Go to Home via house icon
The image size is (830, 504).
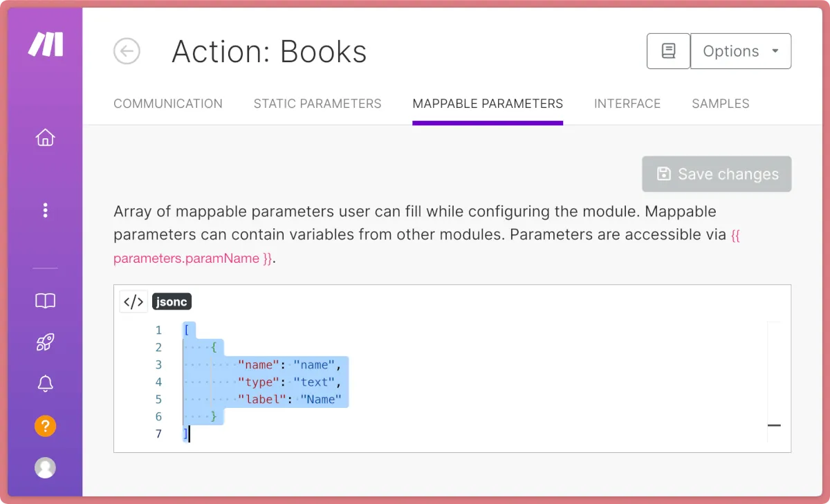tap(45, 138)
